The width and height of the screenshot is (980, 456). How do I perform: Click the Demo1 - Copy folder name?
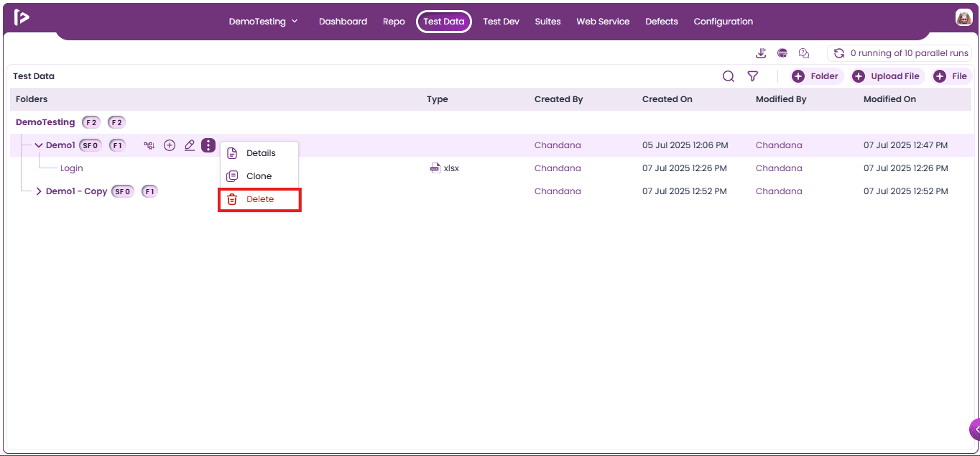[76, 191]
